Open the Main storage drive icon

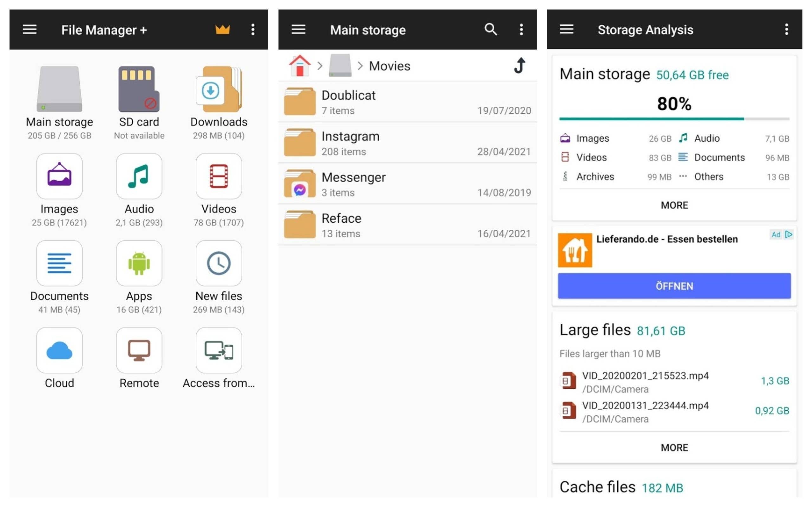click(59, 89)
